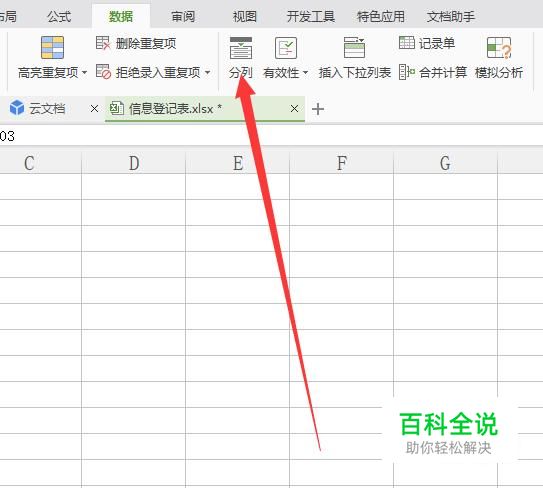Select column F header
Image resolution: width=543 pixels, height=488 pixels.
click(341, 163)
